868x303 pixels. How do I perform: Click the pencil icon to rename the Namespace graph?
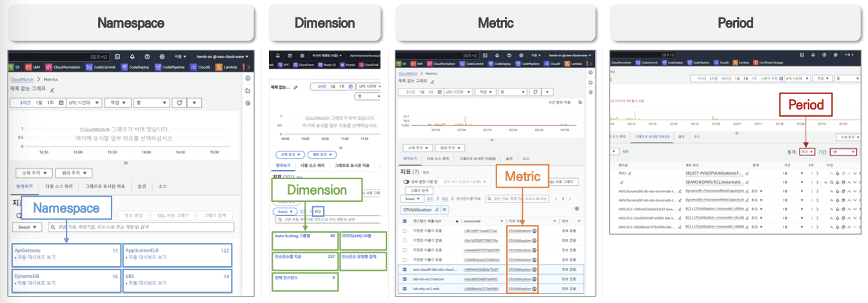52,90
